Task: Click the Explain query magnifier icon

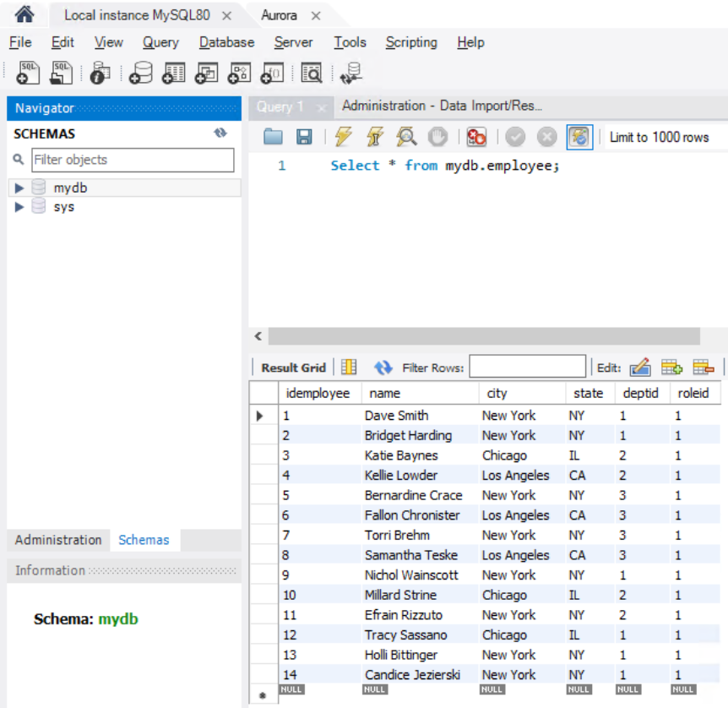Action: pyautogui.click(x=406, y=137)
